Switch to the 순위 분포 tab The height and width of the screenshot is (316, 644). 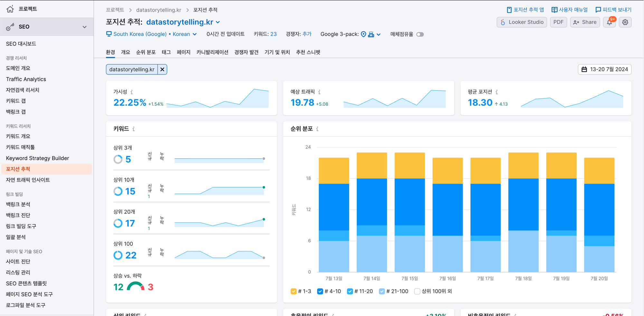point(146,52)
